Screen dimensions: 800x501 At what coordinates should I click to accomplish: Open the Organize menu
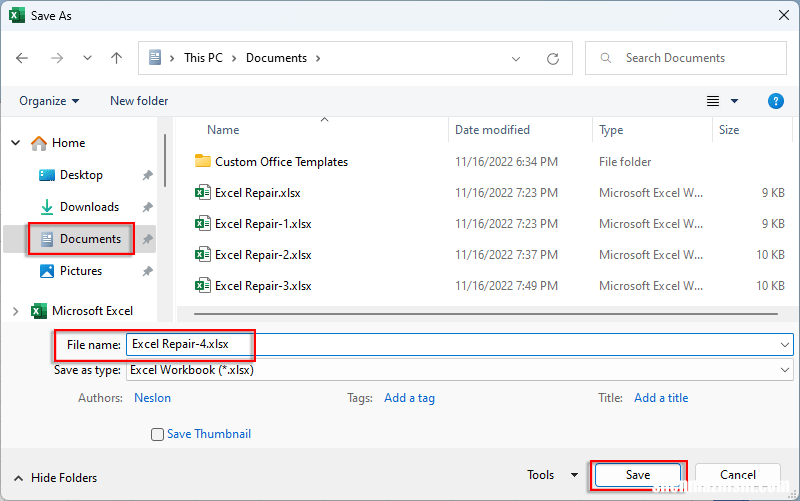click(x=49, y=101)
